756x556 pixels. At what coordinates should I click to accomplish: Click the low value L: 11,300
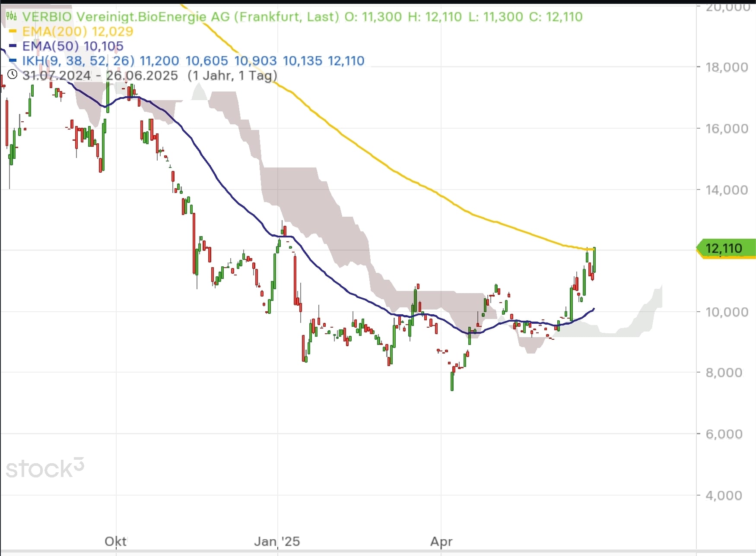pyautogui.click(x=495, y=17)
